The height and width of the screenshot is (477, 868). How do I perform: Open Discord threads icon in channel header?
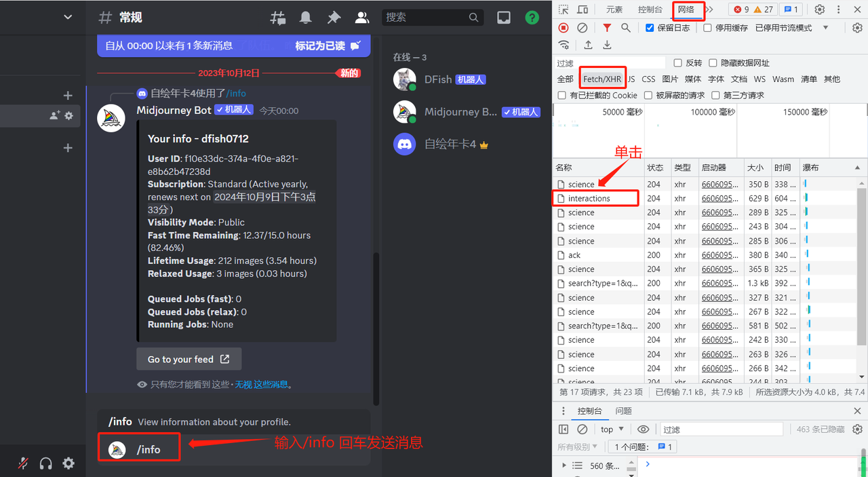coord(278,18)
